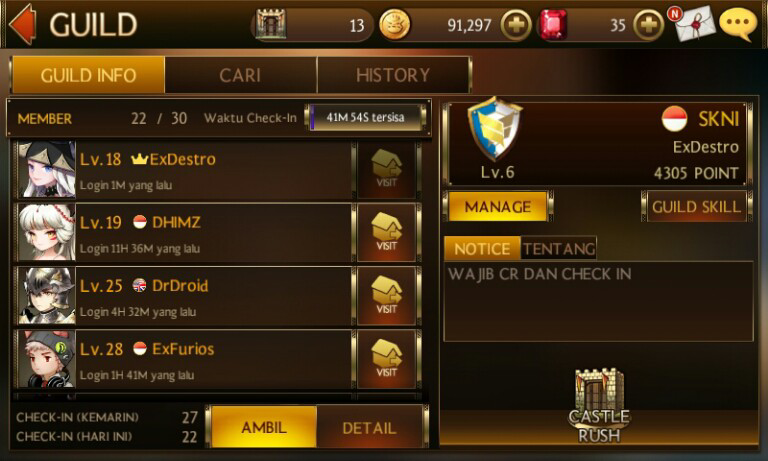
Task: Tap the guild shield emblem
Action: [x=495, y=128]
